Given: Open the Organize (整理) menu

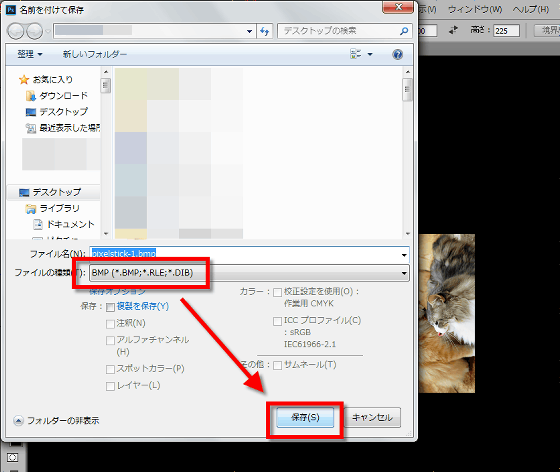Looking at the screenshot, I should point(30,54).
